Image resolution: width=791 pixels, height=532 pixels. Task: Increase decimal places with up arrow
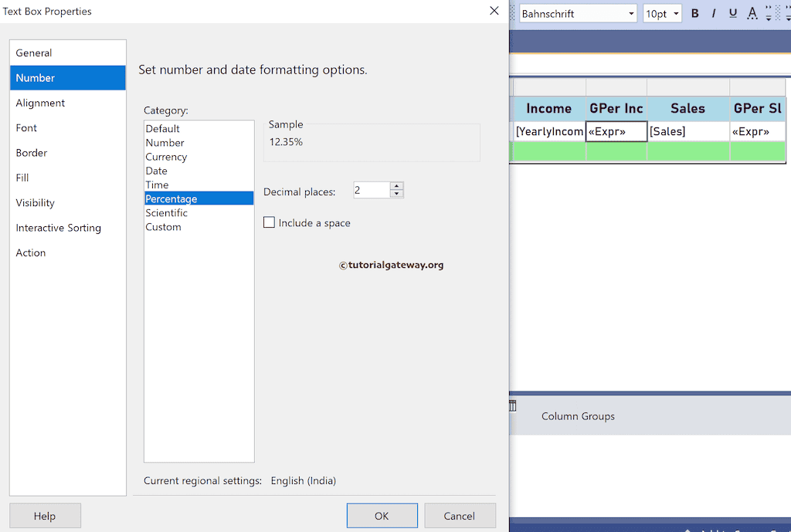pos(397,186)
